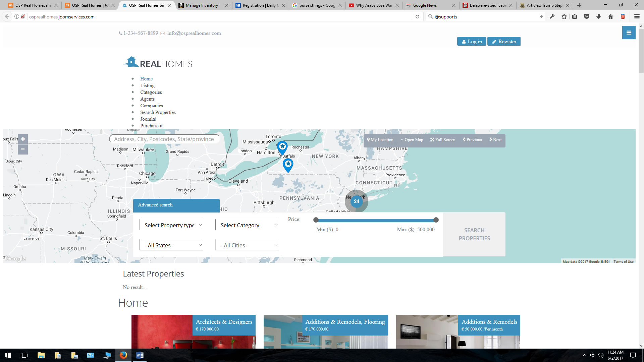Screen dimensions: 644x362
Task: Open Task View on taskbar
Action: pyautogui.click(x=24, y=355)
